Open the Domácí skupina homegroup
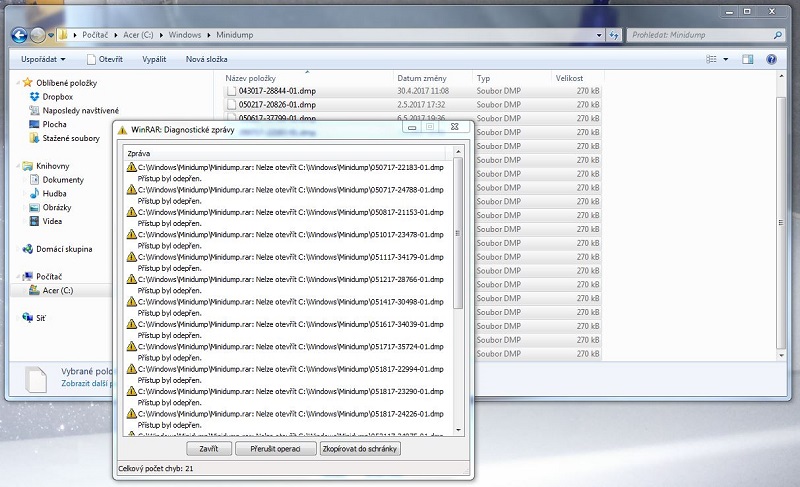Viewport: 800px width, 487px height. [x=64, y=249]
